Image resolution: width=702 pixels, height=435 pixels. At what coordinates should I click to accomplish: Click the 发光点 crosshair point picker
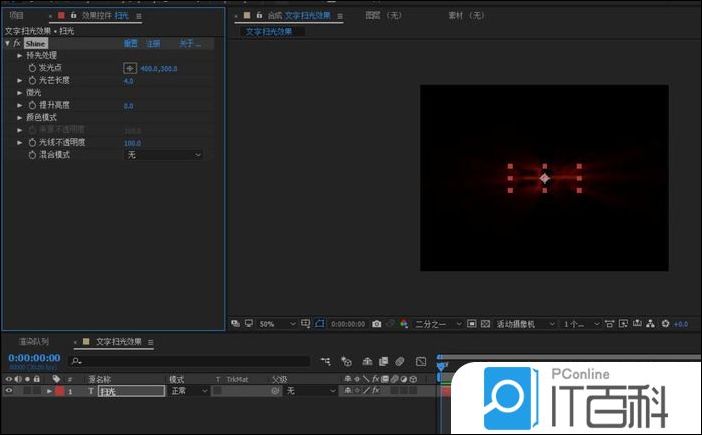coord(130,68)
